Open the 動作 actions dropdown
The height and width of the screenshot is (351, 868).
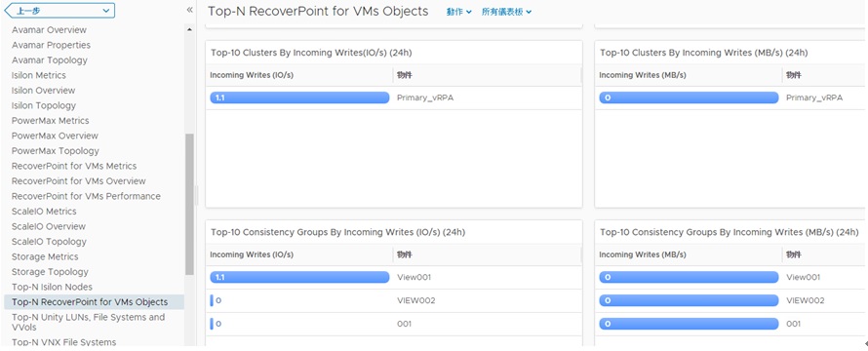[x=459, y=12]
